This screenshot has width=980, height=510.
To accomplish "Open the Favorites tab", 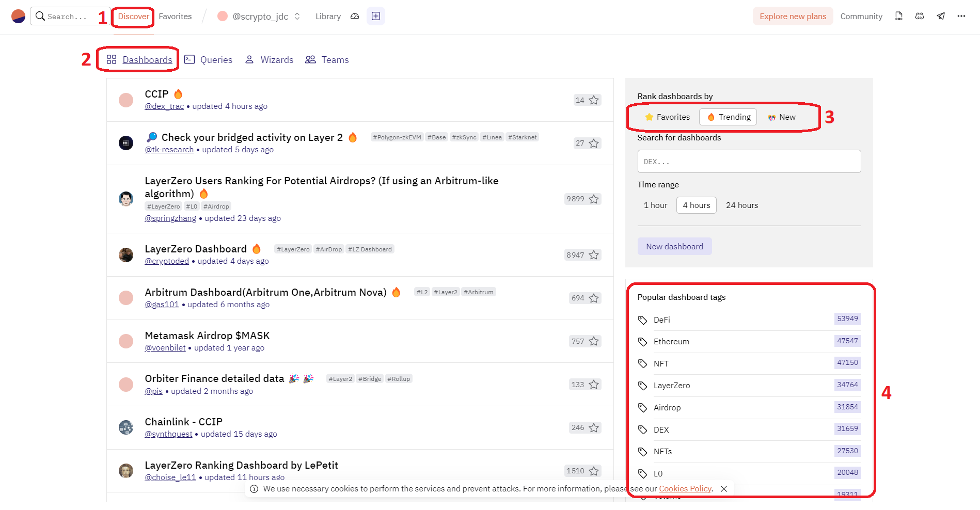I will click(x=175, y=17).
